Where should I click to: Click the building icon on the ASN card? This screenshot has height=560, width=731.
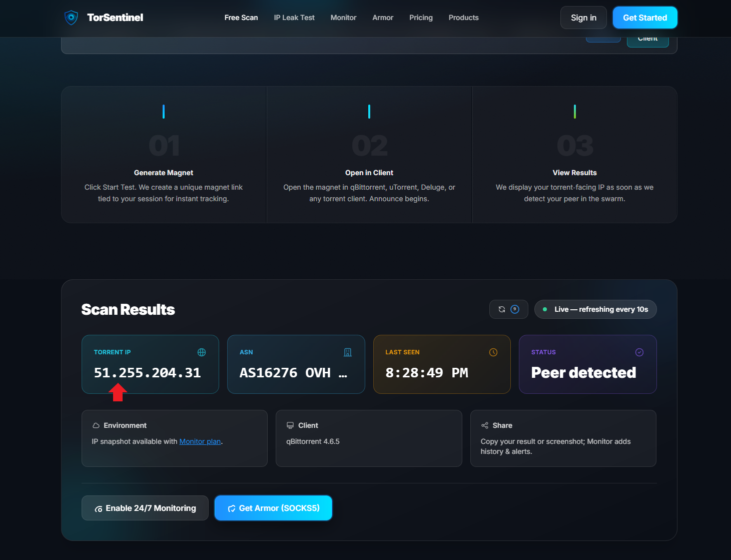point(348,352)
